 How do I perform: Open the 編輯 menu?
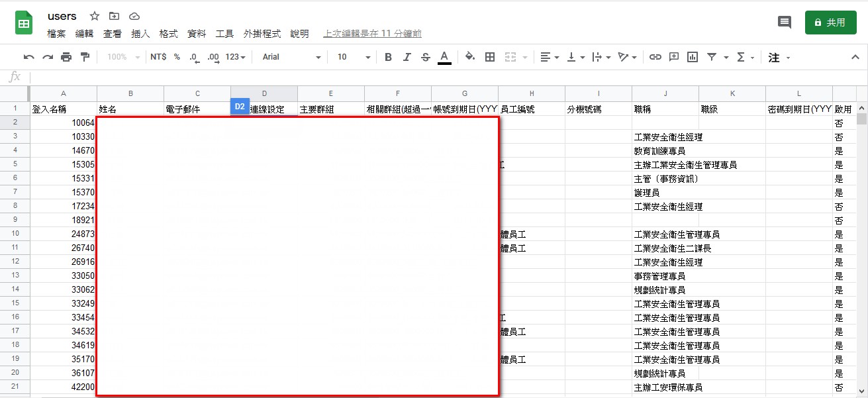(85, 34)
